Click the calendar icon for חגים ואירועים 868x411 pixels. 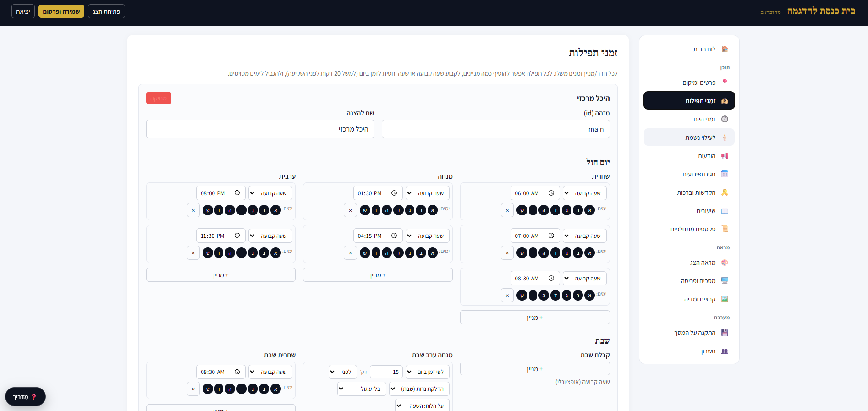(725, 174)
